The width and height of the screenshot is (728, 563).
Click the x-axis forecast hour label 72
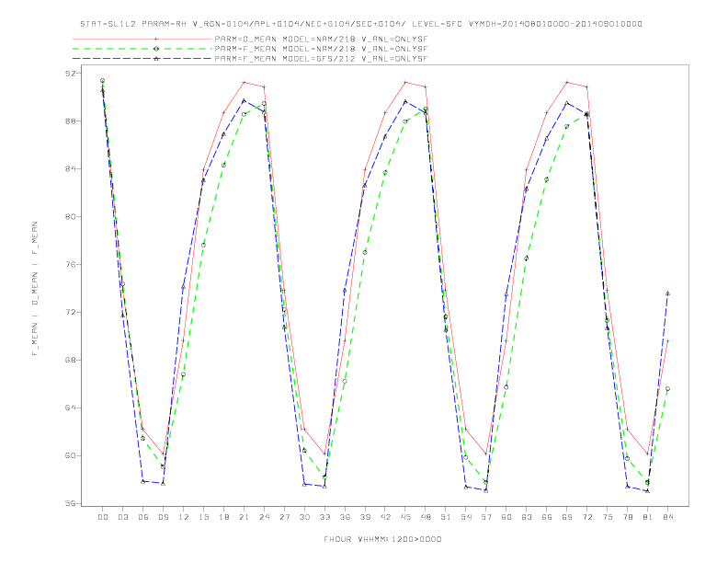point(586,517)
